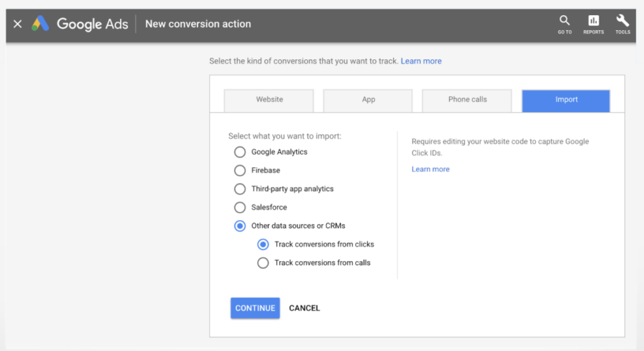Click the New conversion action title
This screenshot has height=351, width=644.
tap(198, 24)
